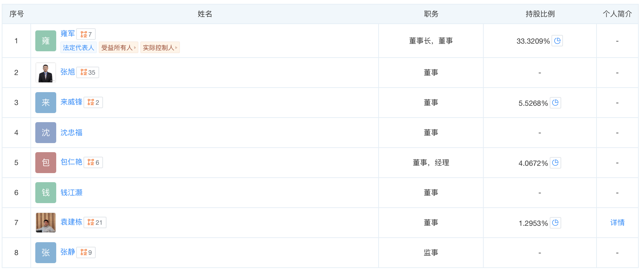Viewport: 644px width, 275px height.
Task: Click 包仁艳's related companies badge 6
Action: [93, 163]
